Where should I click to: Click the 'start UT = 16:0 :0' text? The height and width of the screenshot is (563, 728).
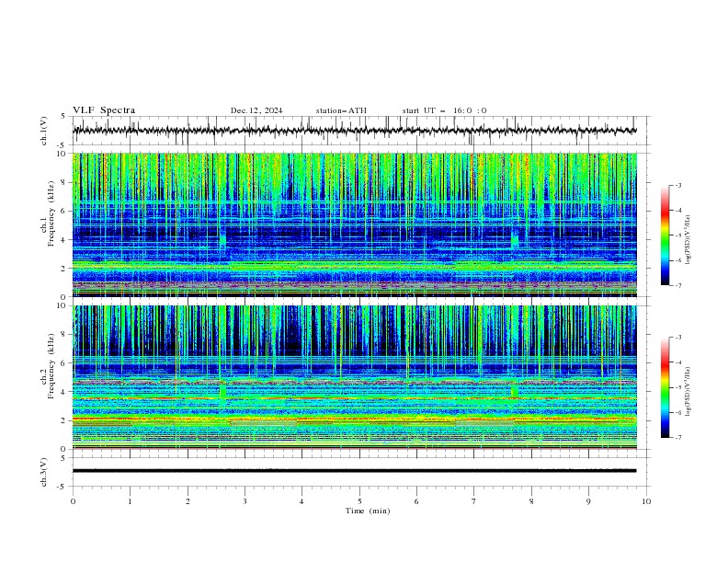pos(444,110)
